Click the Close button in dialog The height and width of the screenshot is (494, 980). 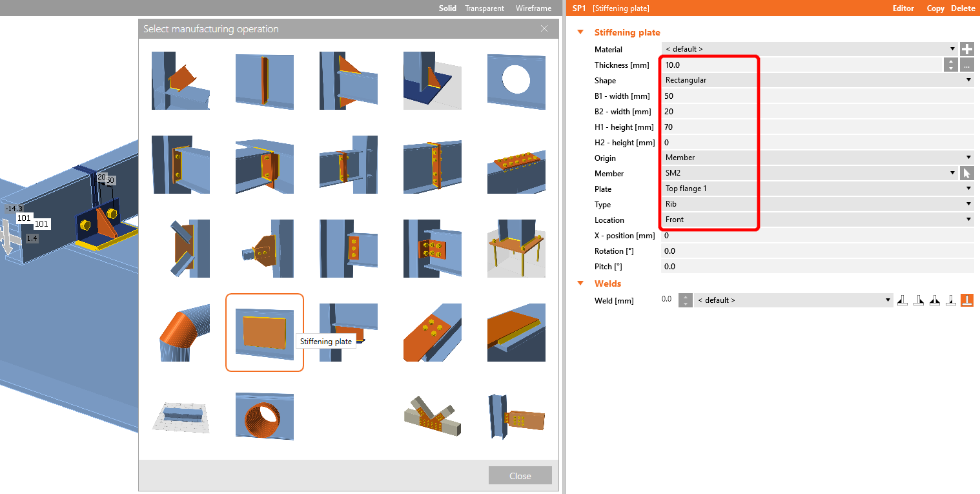520,476
